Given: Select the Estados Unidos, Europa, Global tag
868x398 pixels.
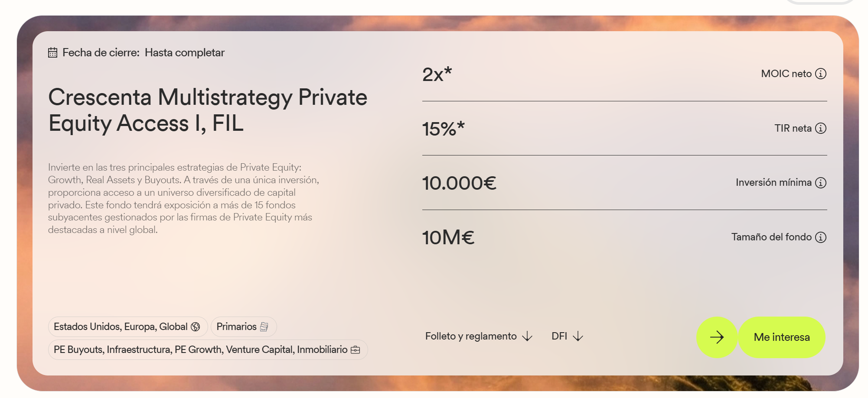Looking at the screenshot, I should click(x=121, y=327).
